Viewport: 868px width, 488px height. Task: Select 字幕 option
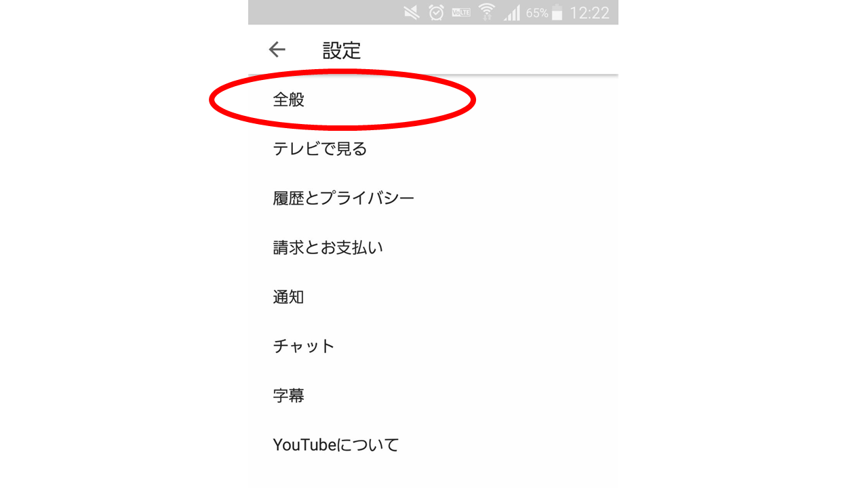(433, 396)
